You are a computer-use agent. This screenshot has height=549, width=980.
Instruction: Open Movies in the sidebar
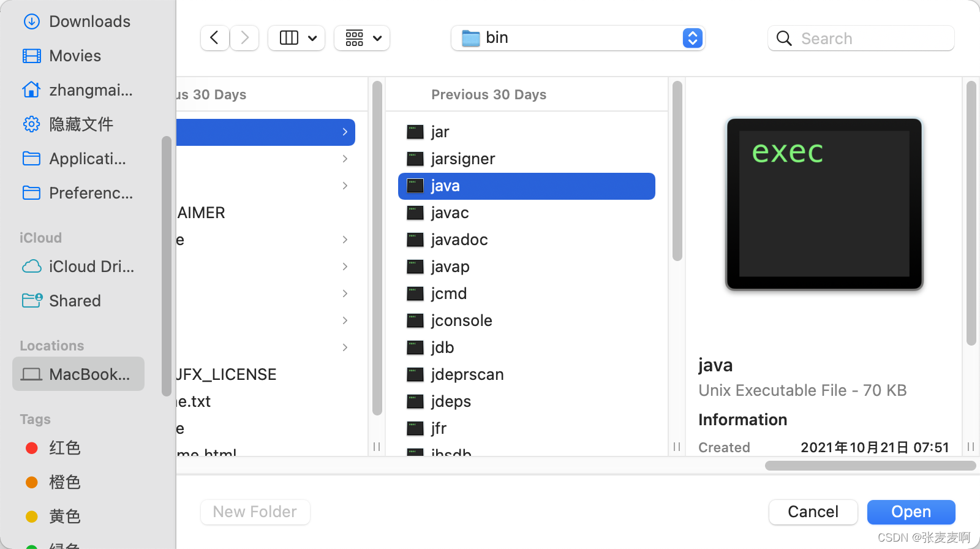(x=78, y=56)
